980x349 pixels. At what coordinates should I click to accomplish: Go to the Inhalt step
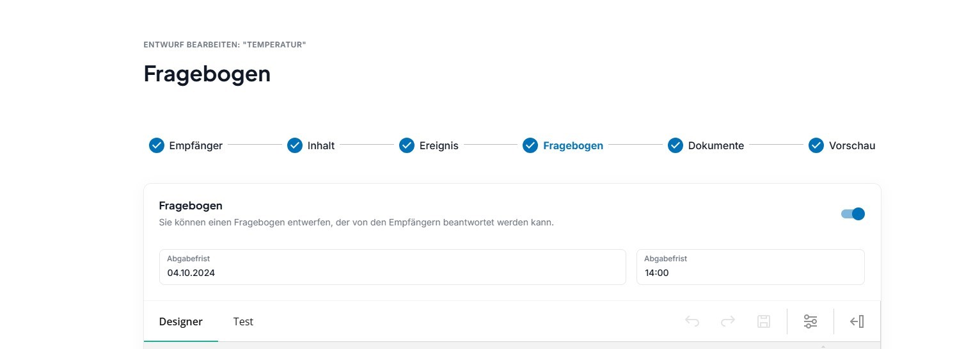click(x=321, y=145)
